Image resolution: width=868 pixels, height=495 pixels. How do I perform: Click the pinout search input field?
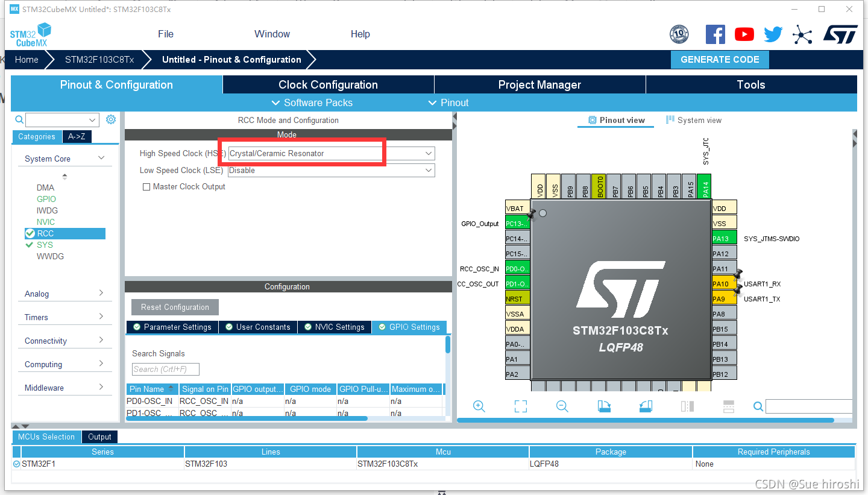809,406
